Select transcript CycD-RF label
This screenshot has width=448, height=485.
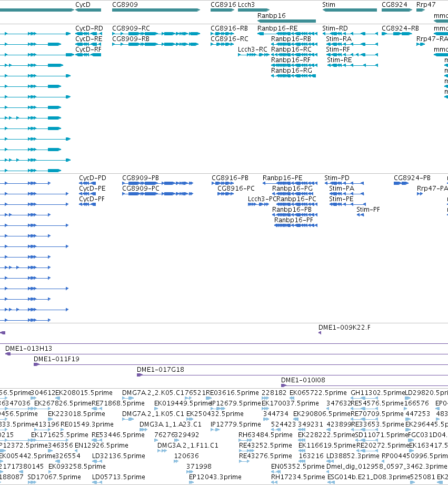coord(88,50)
